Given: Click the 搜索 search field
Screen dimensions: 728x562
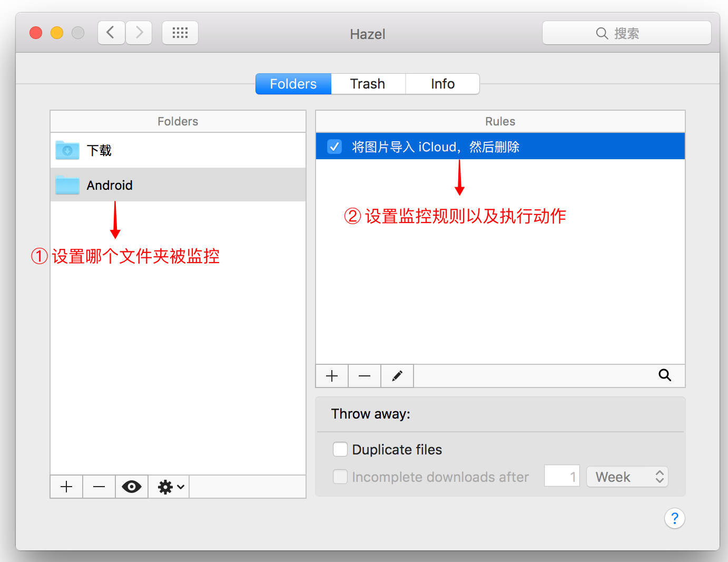Looking at the screenshot, I should pos(626,33).
